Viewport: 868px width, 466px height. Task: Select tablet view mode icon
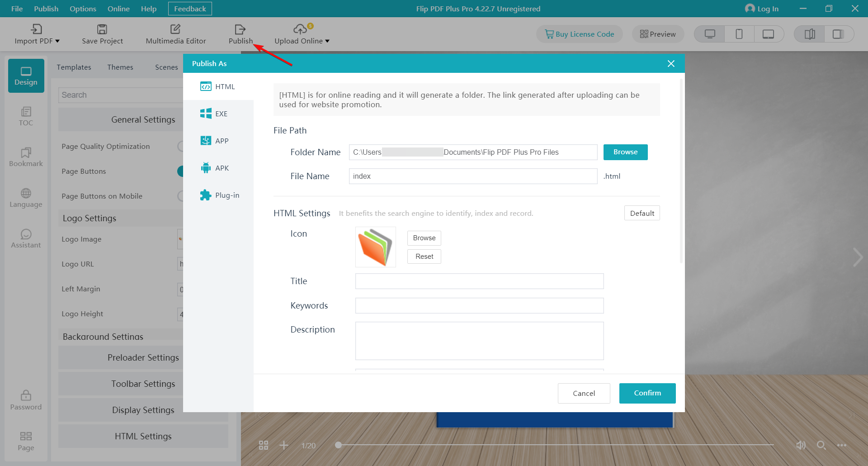(768, 34)
